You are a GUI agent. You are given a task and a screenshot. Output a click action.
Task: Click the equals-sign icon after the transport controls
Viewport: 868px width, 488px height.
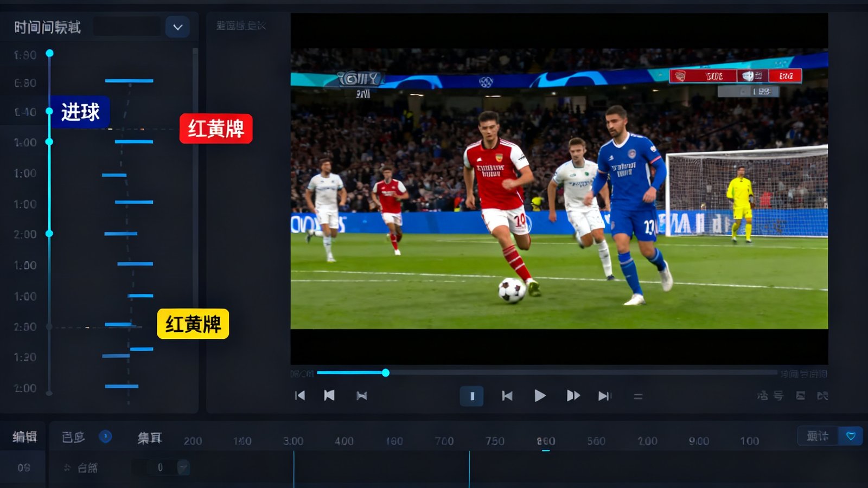point(638,397)
